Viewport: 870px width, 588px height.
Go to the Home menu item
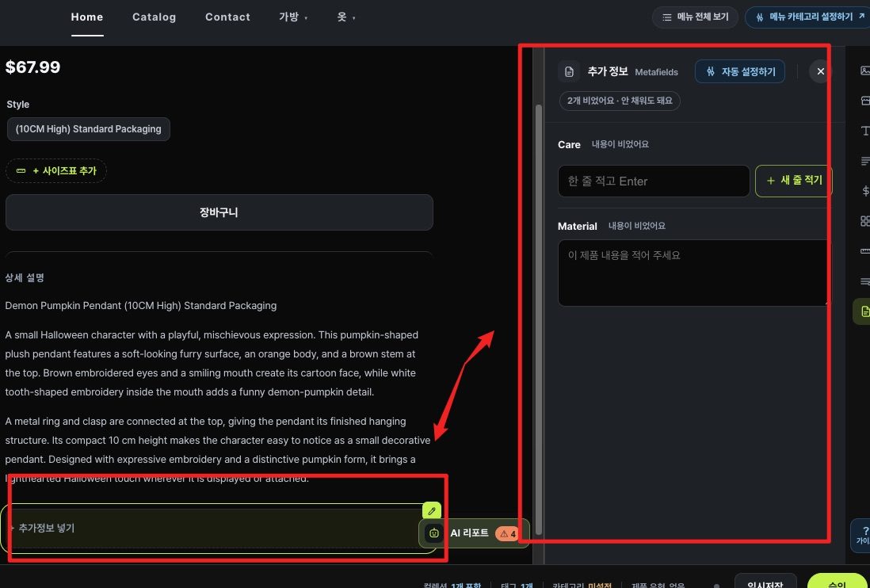(87, 17)
